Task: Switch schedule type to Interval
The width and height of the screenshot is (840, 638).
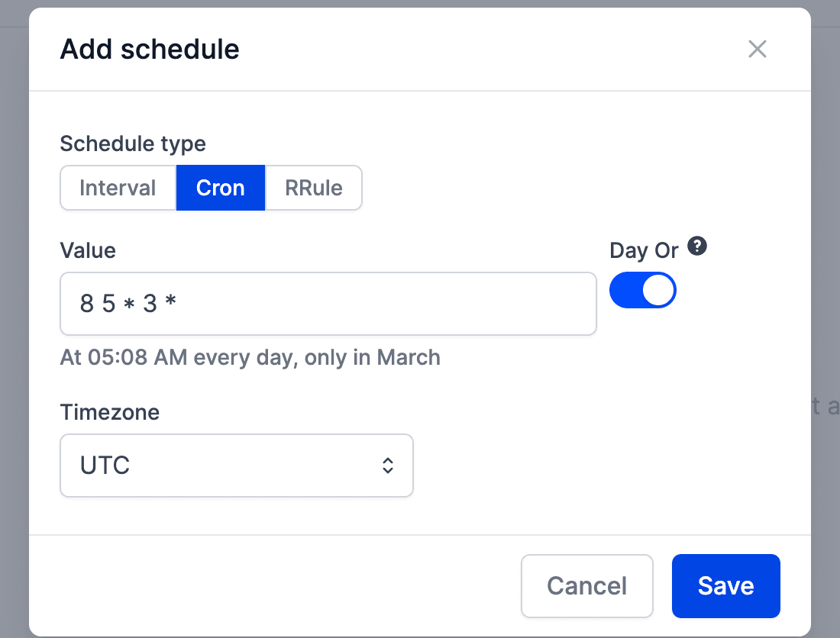Action: tap(118, 188)
